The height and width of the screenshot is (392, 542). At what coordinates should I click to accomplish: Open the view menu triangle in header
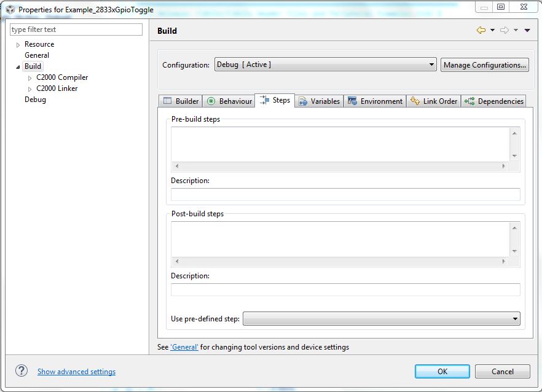(527, 31)
